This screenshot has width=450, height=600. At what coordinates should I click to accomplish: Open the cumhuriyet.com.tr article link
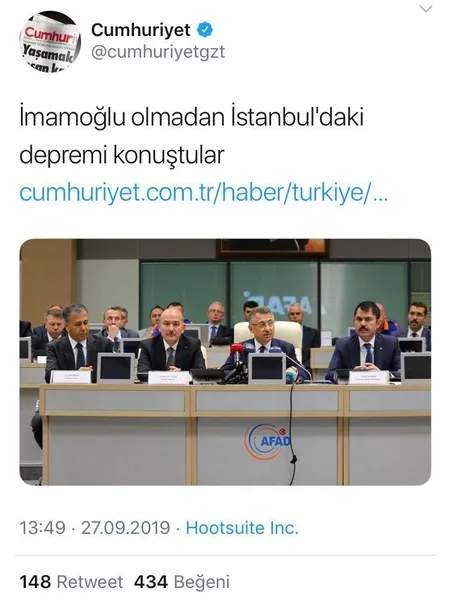click(x=204, y=192)
